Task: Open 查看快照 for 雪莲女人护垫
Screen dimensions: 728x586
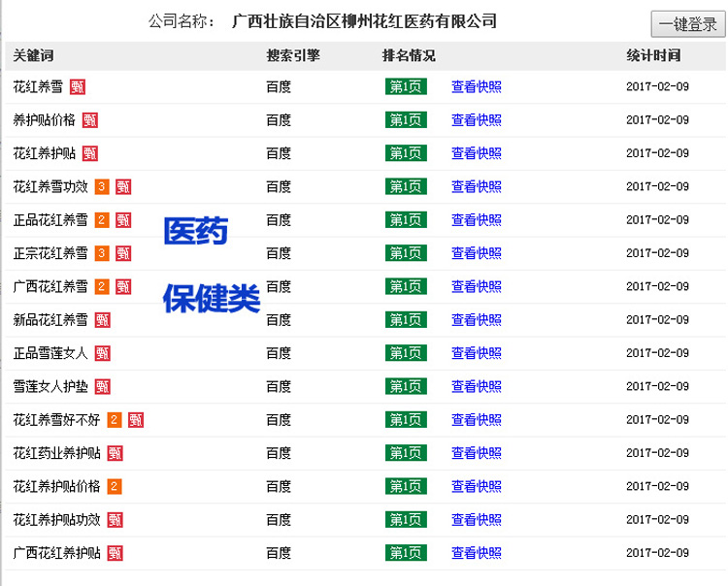Action: tap(477, 386)
